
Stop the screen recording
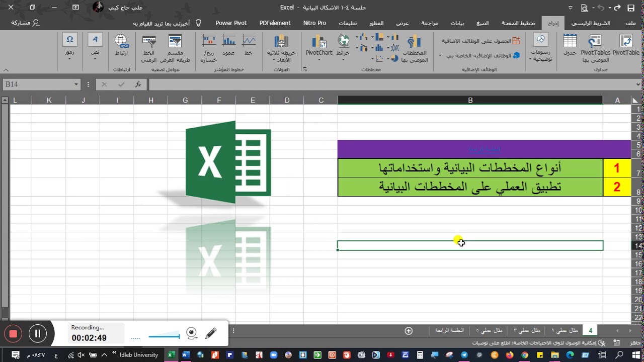(13, 333)
